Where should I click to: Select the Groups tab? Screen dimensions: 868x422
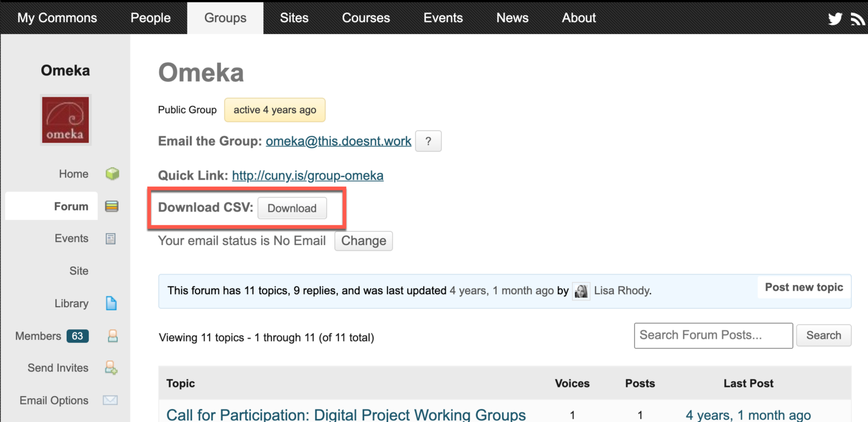coord(225,18)
